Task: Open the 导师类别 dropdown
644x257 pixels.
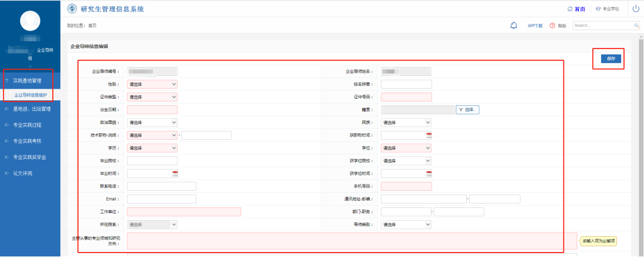Action: 406,225
